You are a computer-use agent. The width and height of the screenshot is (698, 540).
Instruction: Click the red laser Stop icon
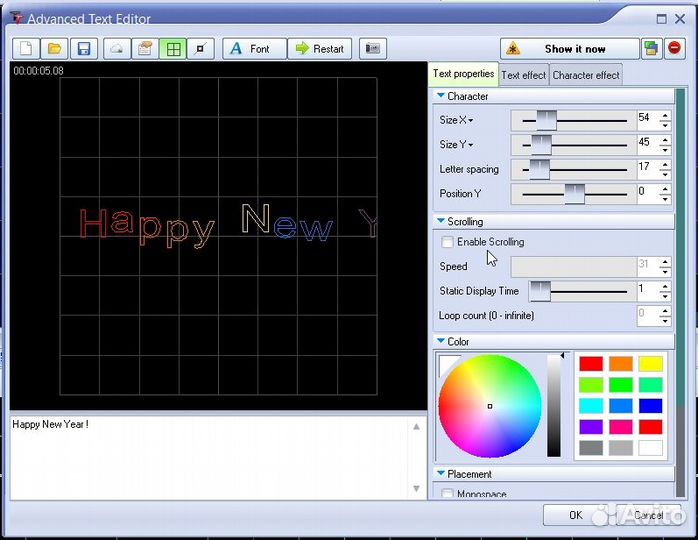click(675, 49)
